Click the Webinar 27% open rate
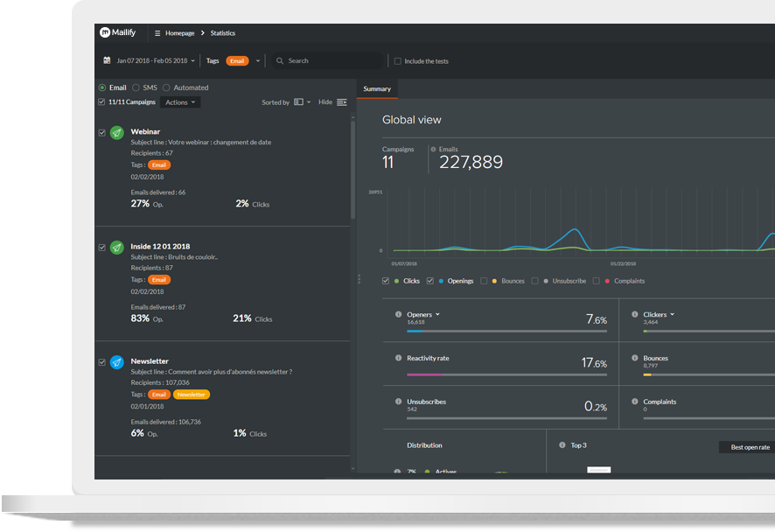This screenshot has width=775, height=532. tap(140, 203)
